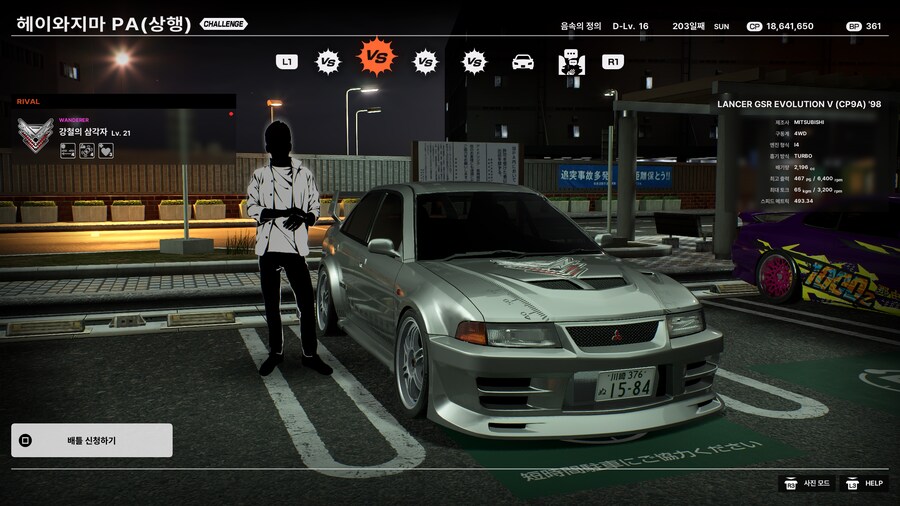Open the talking driver chat icon tab
Viewport: 900px width, 506px height.
coord(571,62)
